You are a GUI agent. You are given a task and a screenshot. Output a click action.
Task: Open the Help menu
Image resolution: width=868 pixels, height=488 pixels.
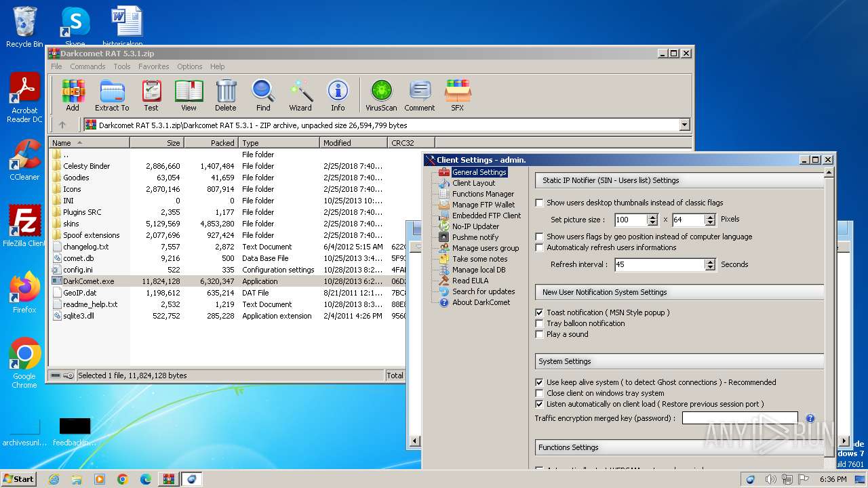pos(217,66)
